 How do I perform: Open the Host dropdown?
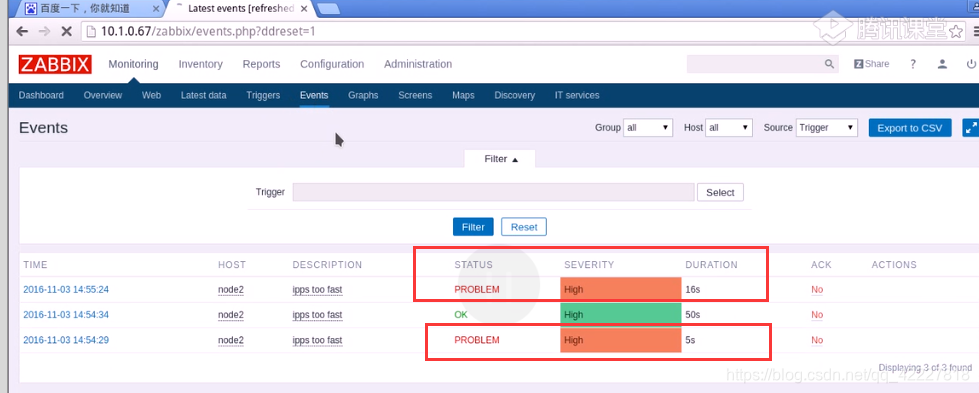(x=729, y=127)
